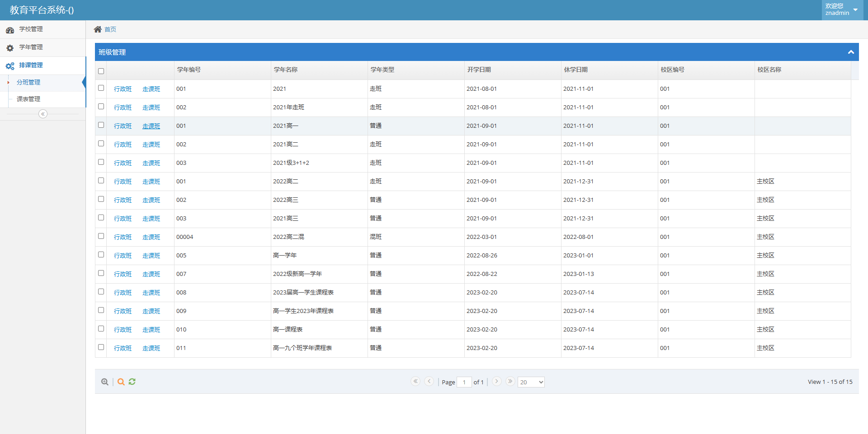This screenshot has height=434, width=868.
Task: Open the rows-per-page dropdown showing 20
Action: 531,382
